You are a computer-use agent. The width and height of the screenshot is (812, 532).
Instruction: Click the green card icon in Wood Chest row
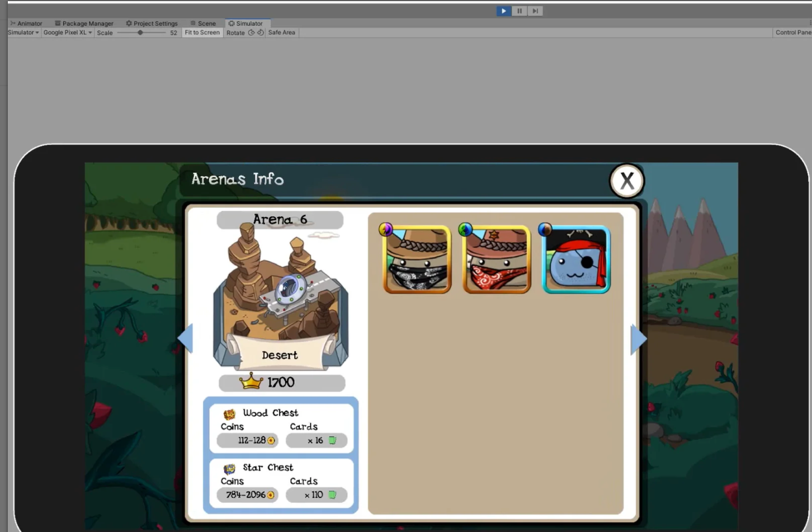[332, 440]
